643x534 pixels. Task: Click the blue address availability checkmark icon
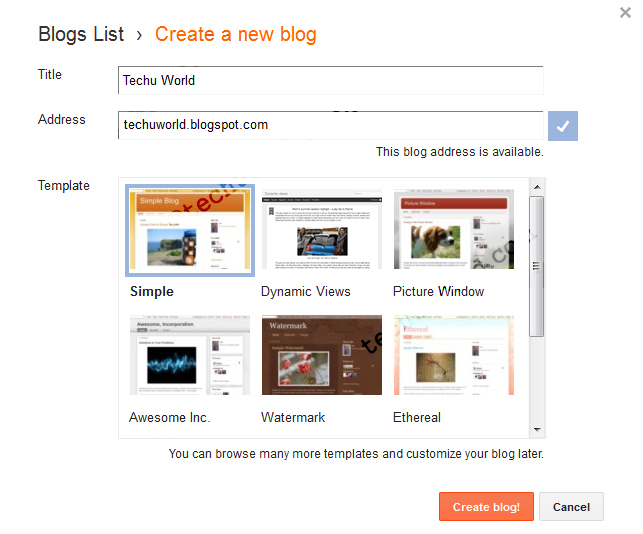click(563, 126)
